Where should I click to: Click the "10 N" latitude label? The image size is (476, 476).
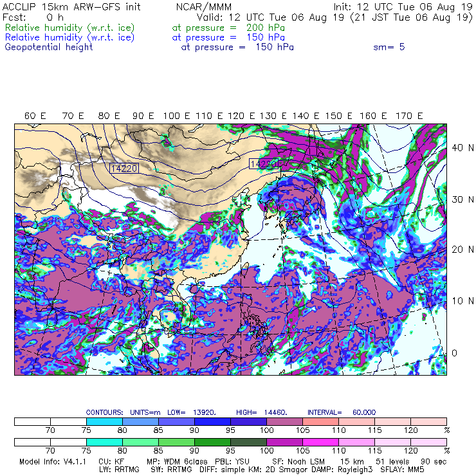(462, 301)
